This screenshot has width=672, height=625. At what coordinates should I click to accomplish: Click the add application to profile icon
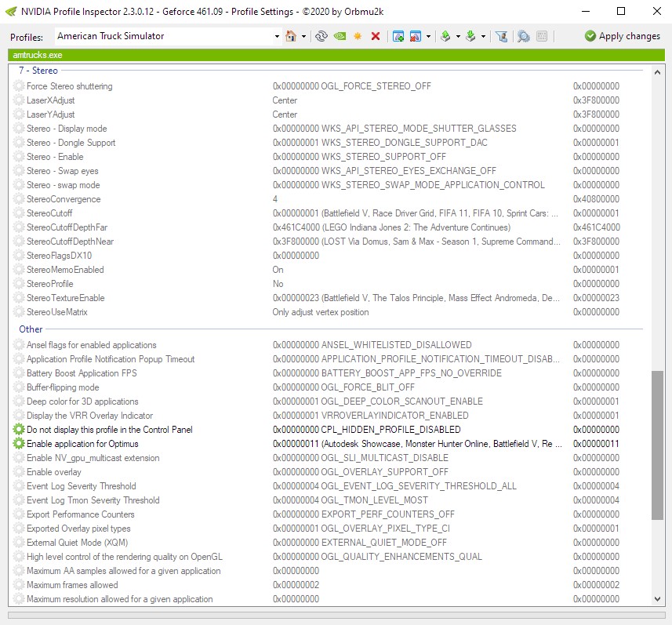[398, 36]
